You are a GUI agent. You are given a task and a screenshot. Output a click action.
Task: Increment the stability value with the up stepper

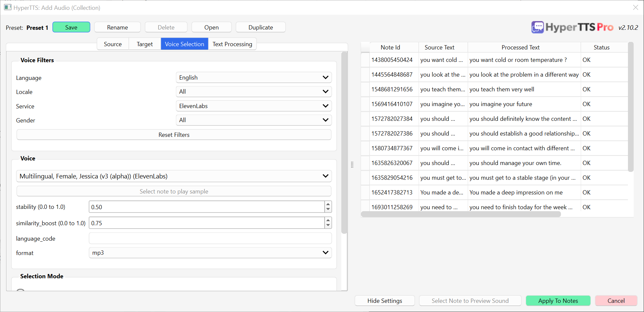pyautogui.click(x=328, y=204)
